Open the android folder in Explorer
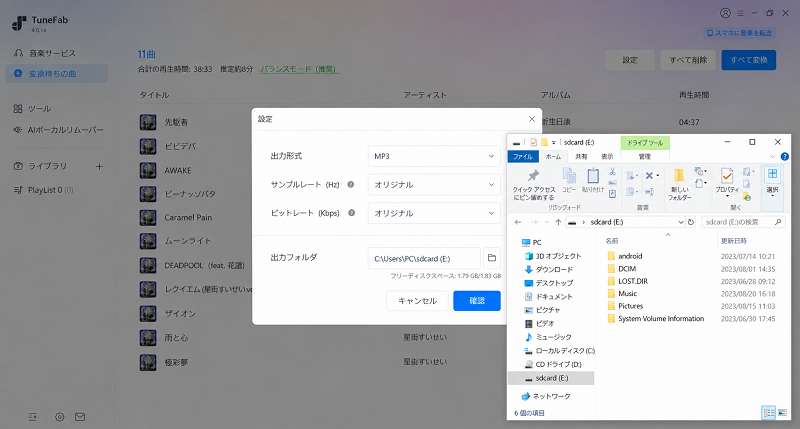 point(630,256)
